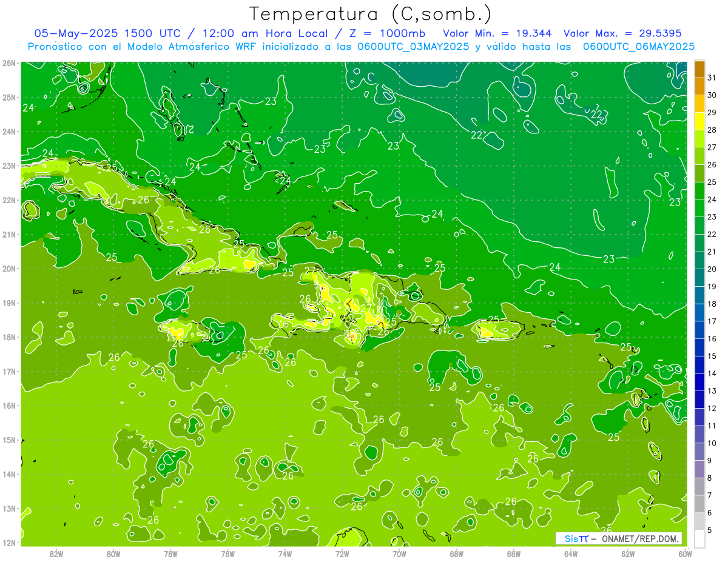The width and height of the screenshot is (728, 562).
Task: Click legend value "24" on the color scale
Action: 712,199
